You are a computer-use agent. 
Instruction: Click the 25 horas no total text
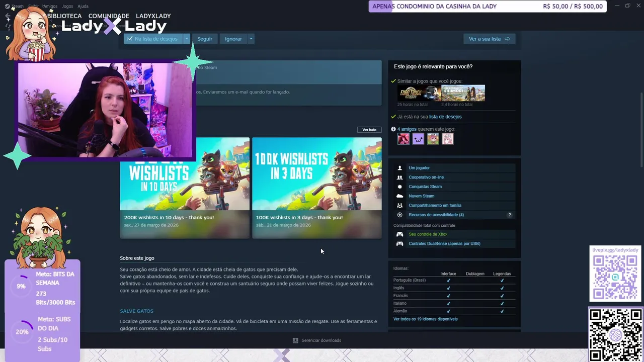pos(412,105)
